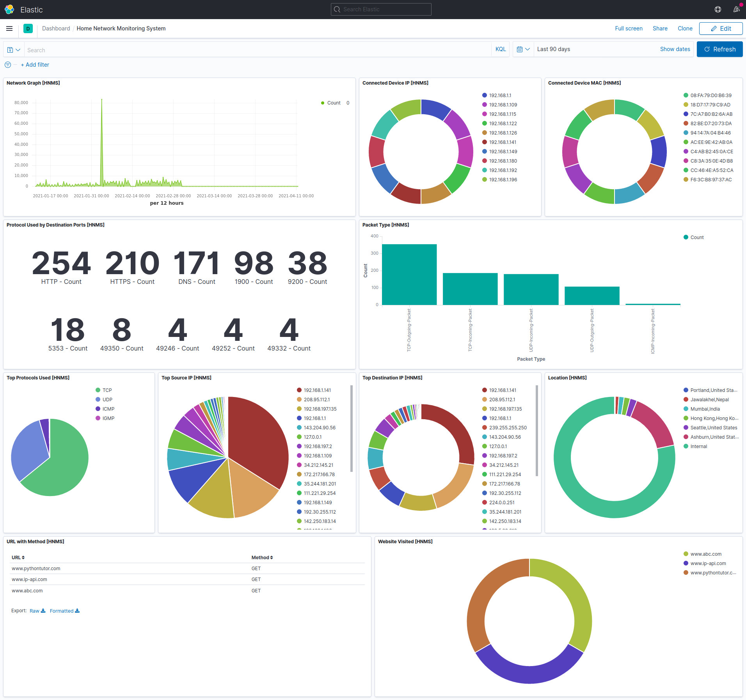Expand the saved query dropdown
Screen dimensions: 746x700
(14, 50)
